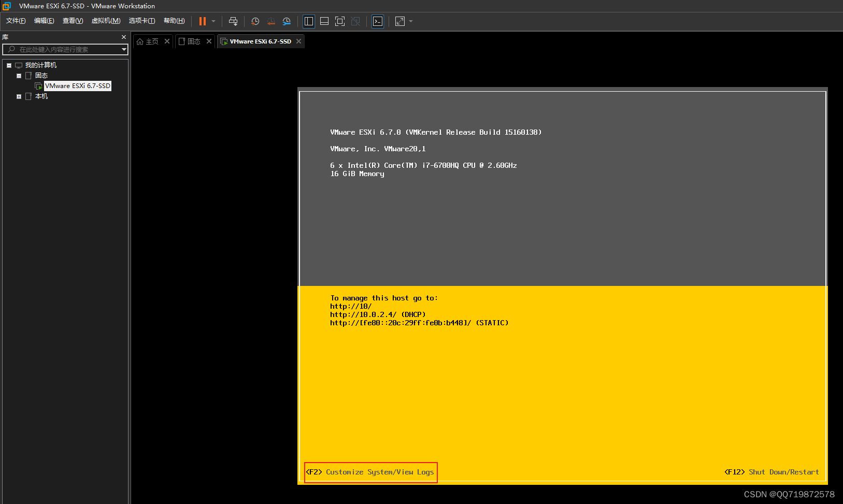Collapse the 固态 folder node

point(19,76)
